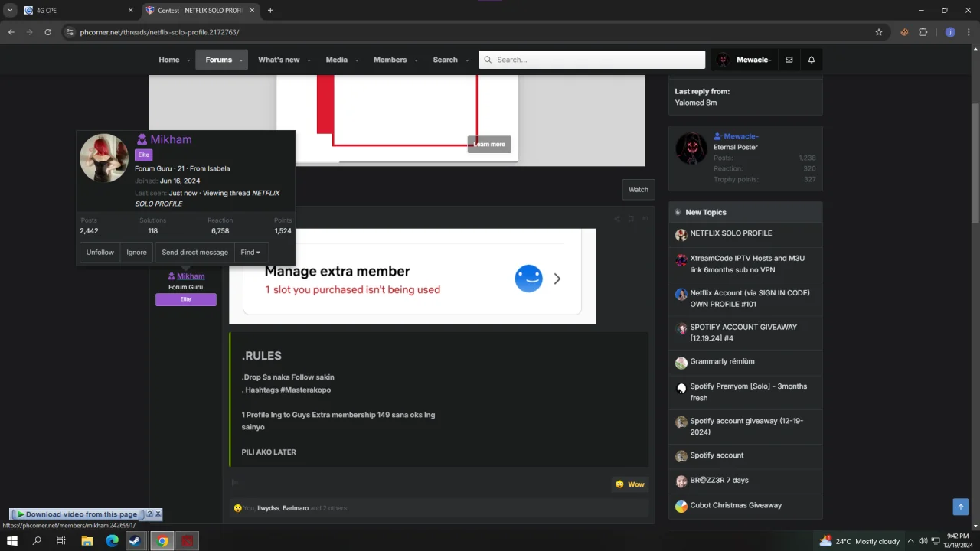Open the cookie extension icon
The image size is (980, 551).
[x=904, y=32]
